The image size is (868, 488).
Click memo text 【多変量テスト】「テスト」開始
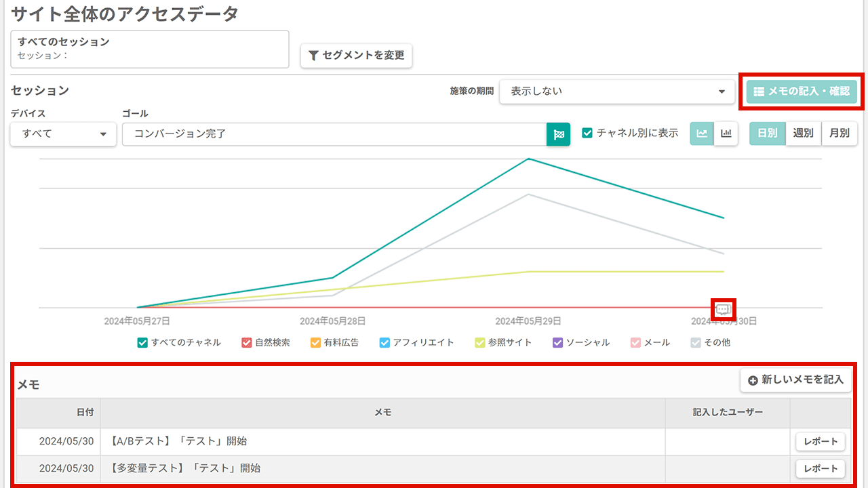coord(184,468)
